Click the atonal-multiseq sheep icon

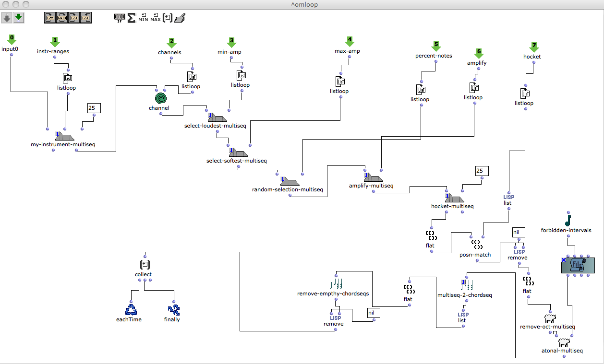563,343
